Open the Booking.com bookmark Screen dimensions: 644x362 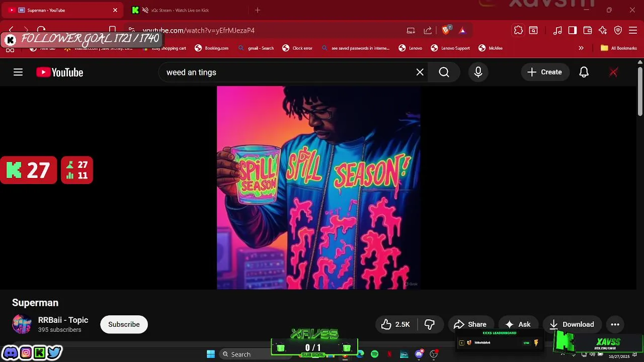212,48
